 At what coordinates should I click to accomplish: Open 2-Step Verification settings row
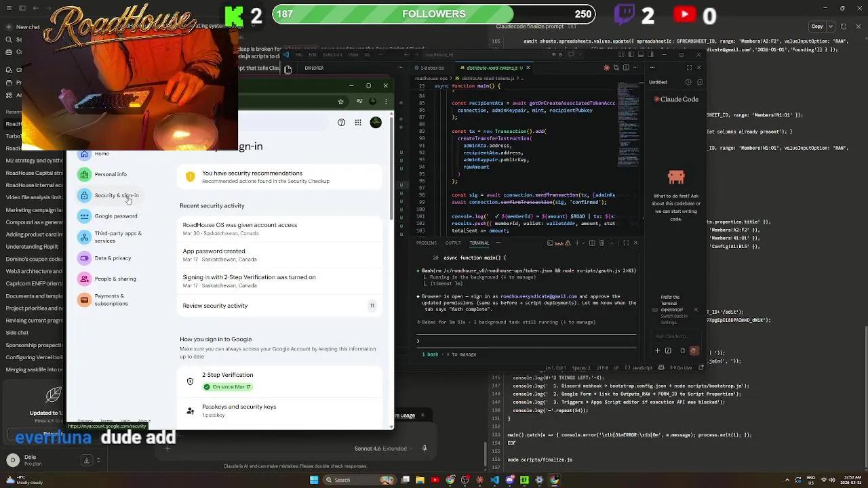(280, 381)
